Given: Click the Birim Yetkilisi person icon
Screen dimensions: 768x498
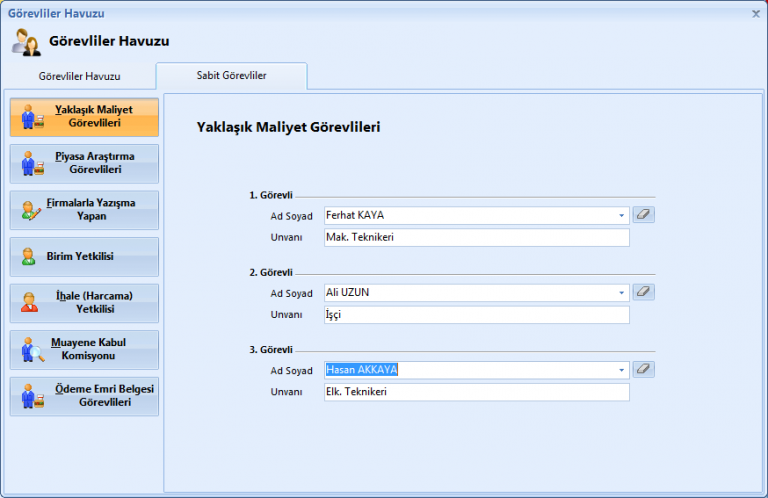Looking at the screenshot, I should coord(29,257).
